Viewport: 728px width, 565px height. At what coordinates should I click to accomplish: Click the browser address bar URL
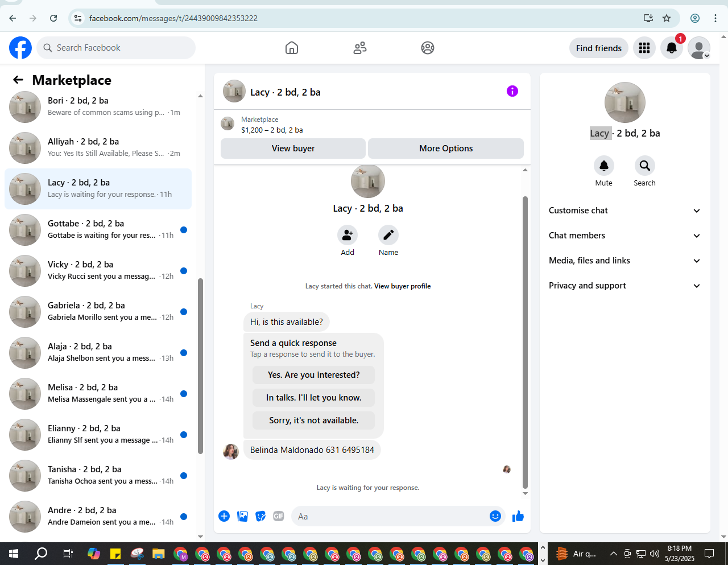pyautogui.click(x=173, y=18)
